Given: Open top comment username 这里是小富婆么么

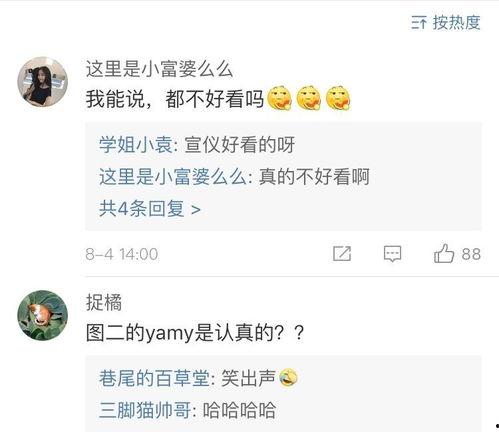Looking at the screenshot, I should [159, 69].
